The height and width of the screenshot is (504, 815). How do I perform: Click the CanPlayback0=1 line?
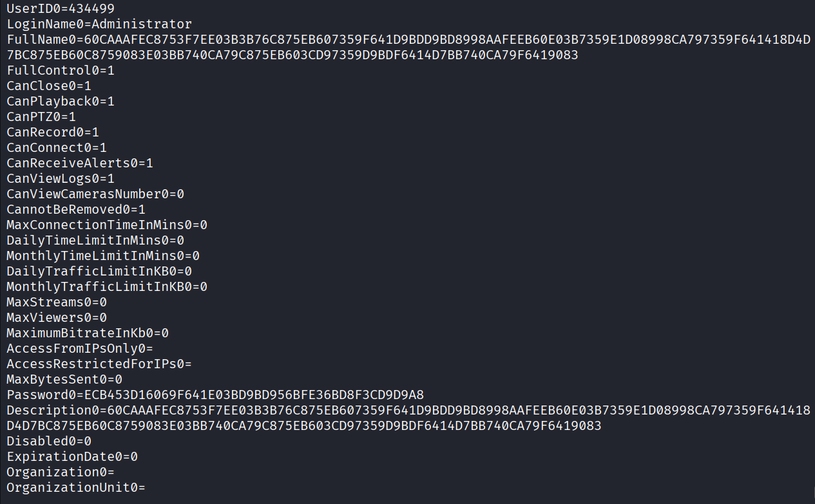click(61, 101)
